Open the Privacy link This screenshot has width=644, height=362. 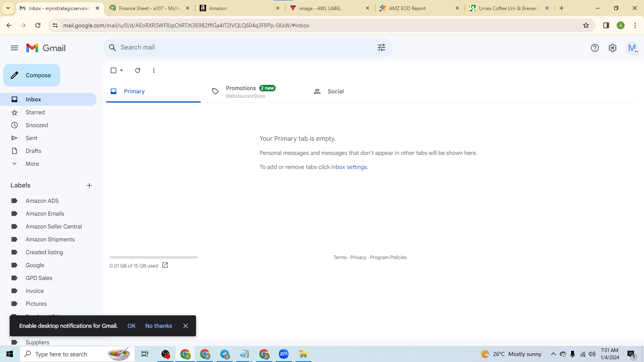click(x=358, y=257)
